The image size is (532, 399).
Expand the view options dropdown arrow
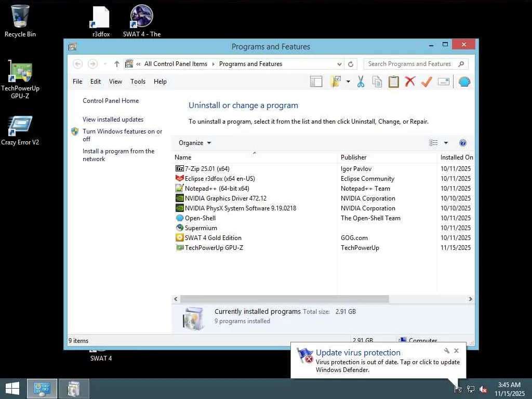[446, 143]
